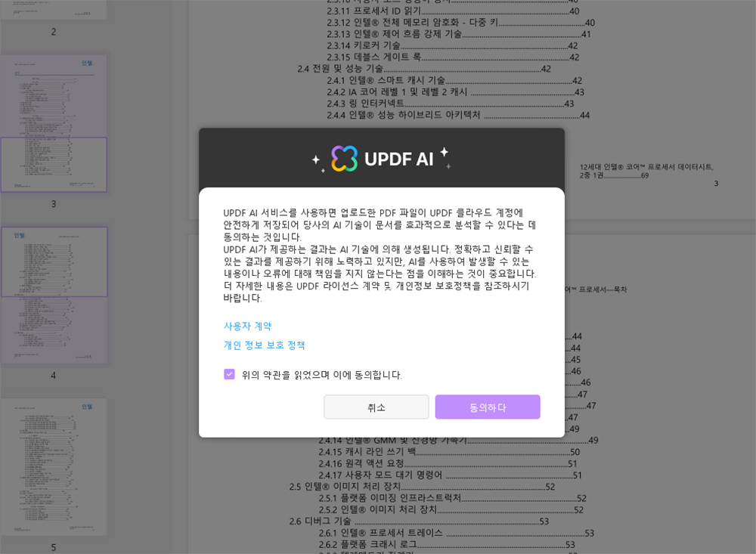Image resolution: width=756 pixels, height=554 pixels.
Task: Select page 4 thumbnail in sidebar
Action: (x=54, y=295)
